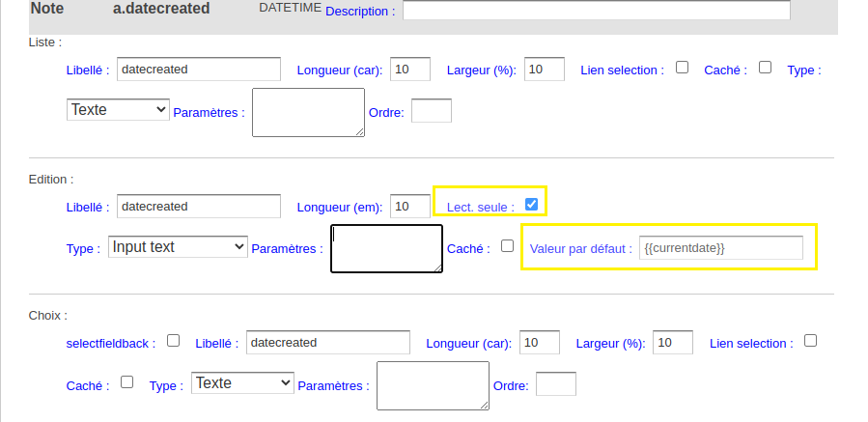Click the Description input field
Screen dimensions: 868x422
[596, 10]
